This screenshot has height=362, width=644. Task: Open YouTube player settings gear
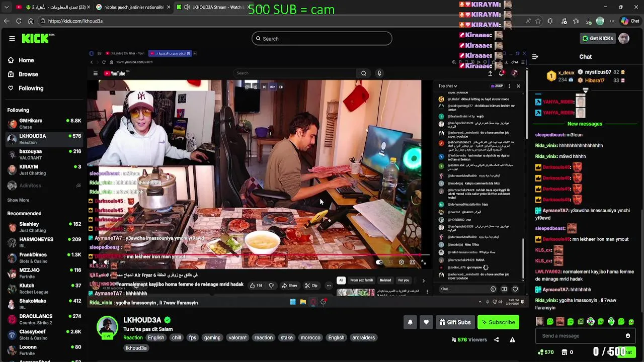pos(401,262)
